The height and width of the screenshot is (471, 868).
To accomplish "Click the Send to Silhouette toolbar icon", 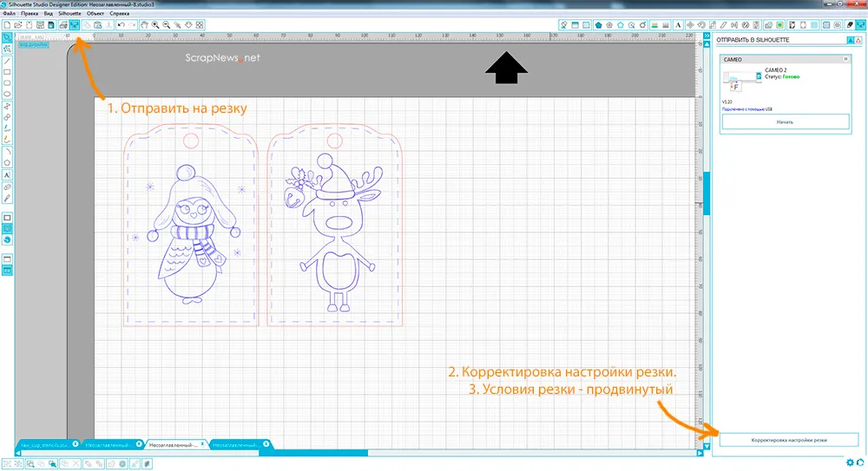I will point(74,25).
